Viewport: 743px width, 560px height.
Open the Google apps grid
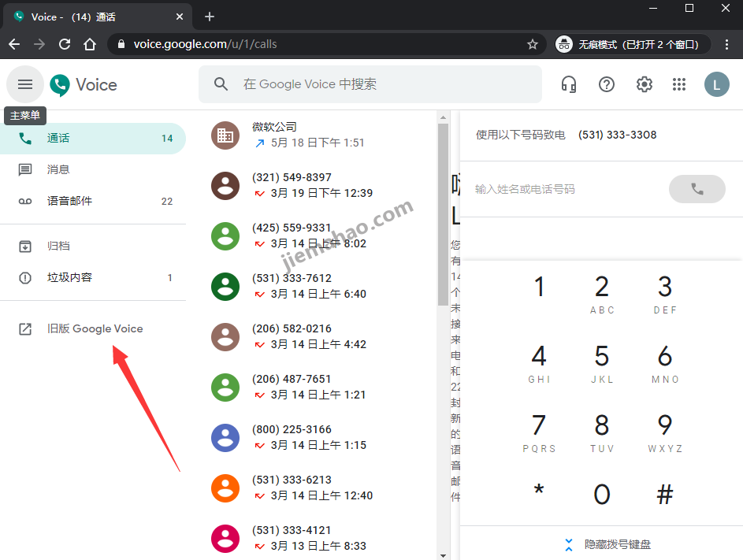pos(679,83)
